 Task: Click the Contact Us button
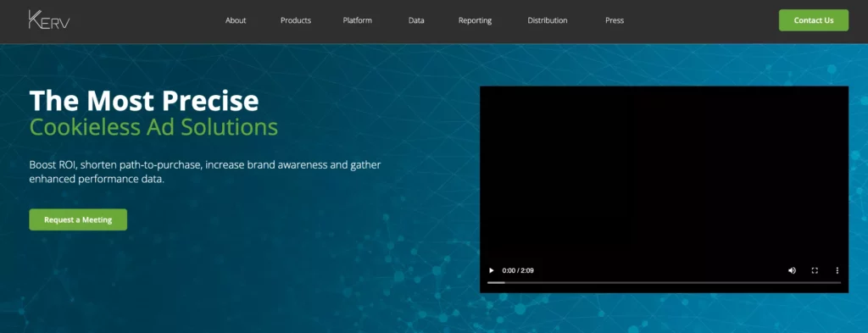(813, 20)
